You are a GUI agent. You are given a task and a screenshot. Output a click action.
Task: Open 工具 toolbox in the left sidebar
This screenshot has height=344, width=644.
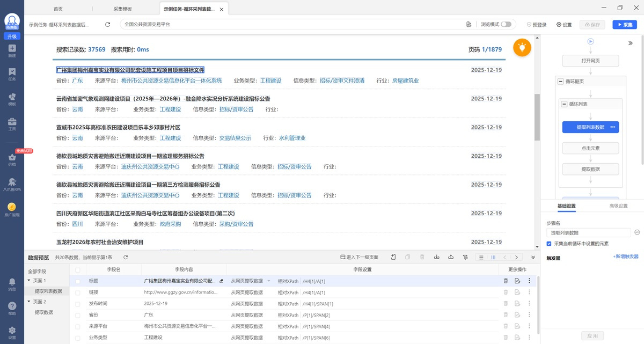tap(12, 125)
